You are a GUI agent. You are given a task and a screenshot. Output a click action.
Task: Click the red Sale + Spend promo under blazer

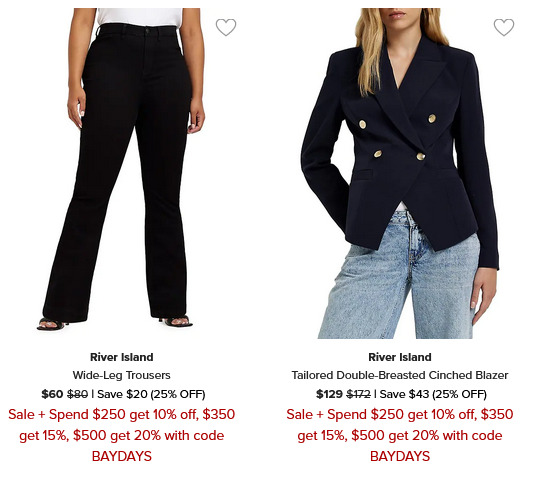[400, 435]
